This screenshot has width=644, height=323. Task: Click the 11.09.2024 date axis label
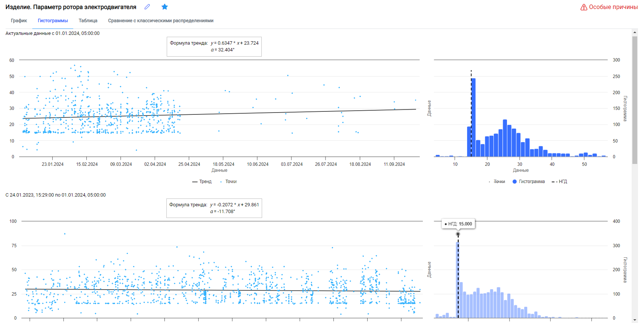coord(394,164)
